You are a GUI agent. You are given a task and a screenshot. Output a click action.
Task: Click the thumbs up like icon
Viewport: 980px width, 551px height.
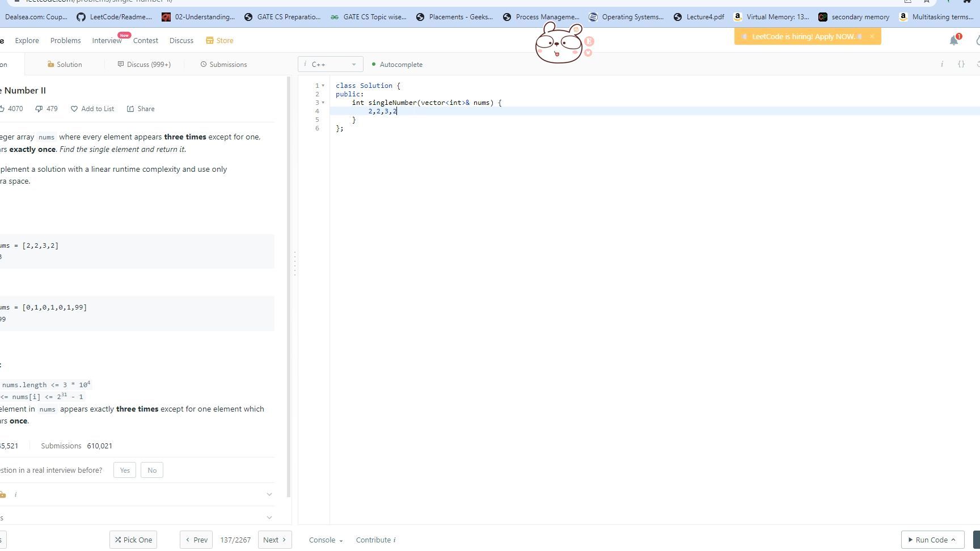pyautogui.click(x=2, y=109)
